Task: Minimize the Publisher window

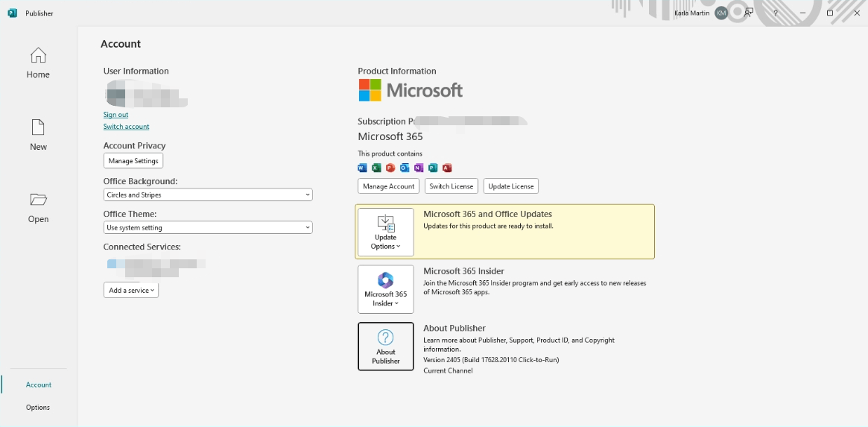Action: pos(802,13)
